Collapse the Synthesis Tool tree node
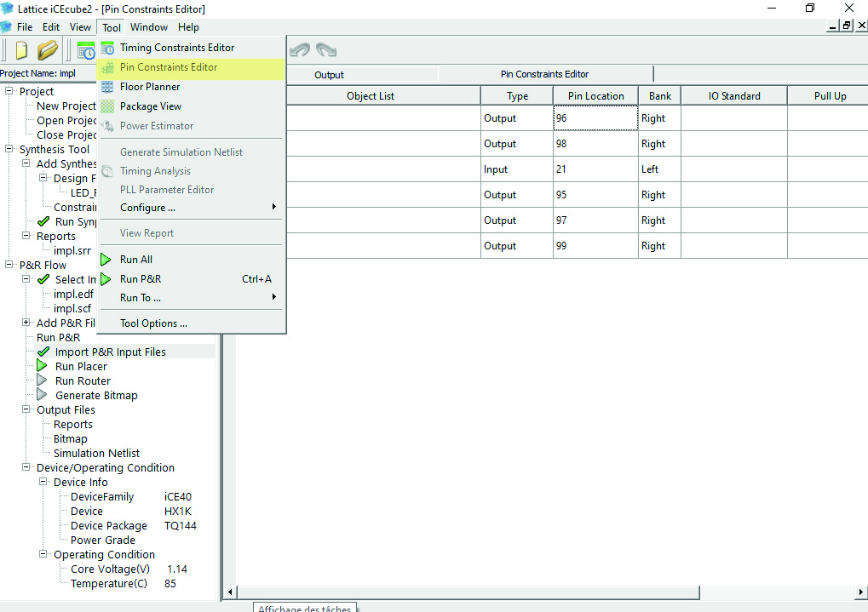Image resolution: width=868 pixels, height=612 pixels. tap(9, 149)
